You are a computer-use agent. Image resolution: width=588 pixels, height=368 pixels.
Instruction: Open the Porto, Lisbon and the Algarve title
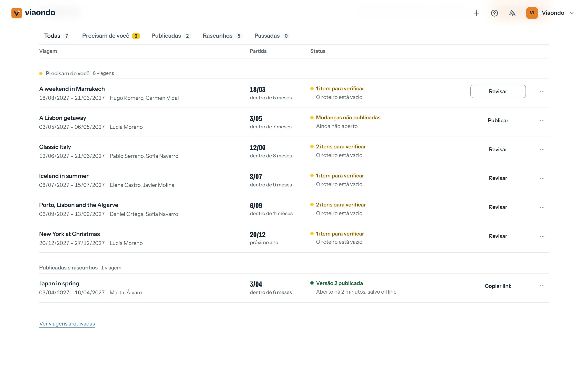click(78, 205)
